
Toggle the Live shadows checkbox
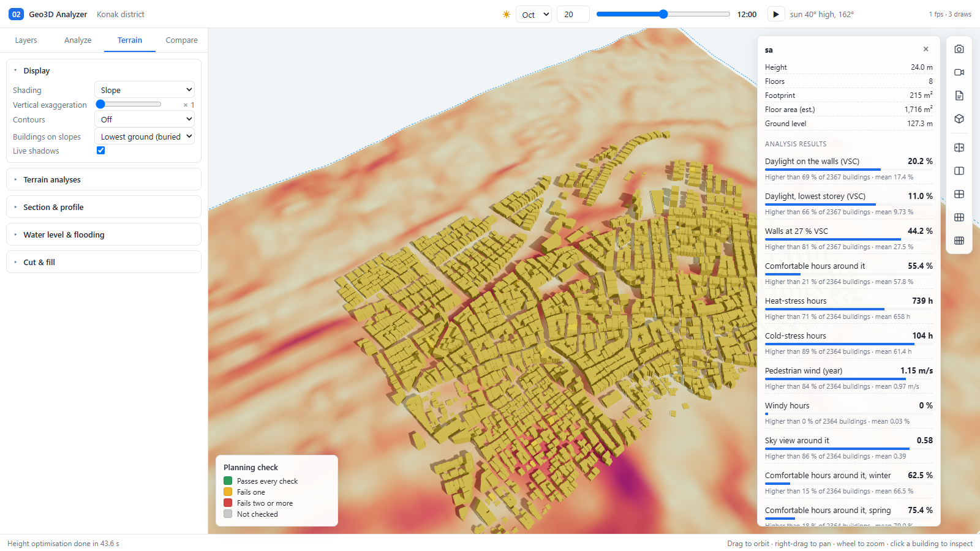[101, 151]
